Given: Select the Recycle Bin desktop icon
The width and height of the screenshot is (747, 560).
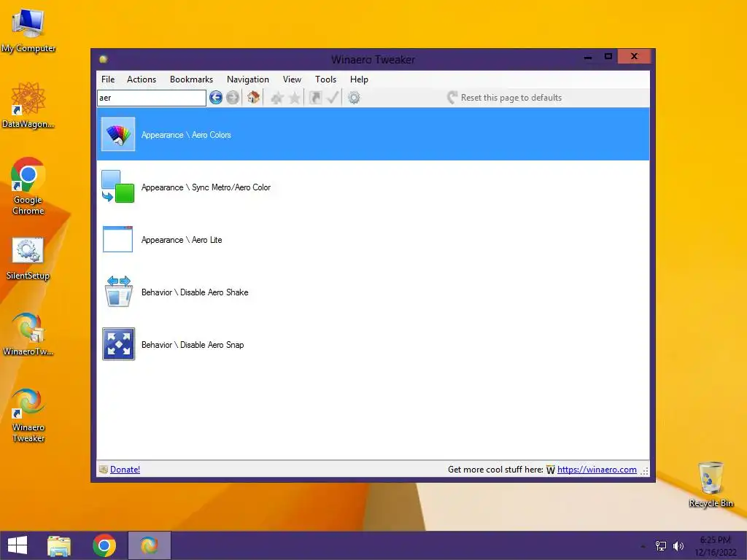Looking at the screenshot, I should (711, 484).
